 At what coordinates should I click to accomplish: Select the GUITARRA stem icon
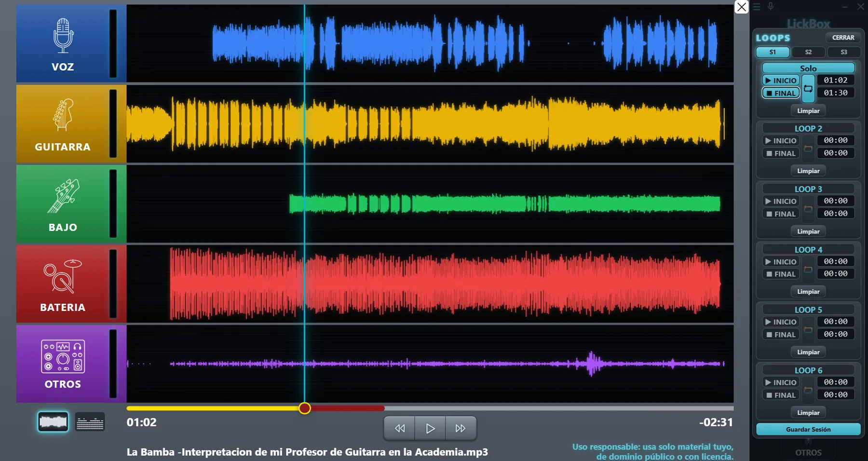click(x=63, y=115)
